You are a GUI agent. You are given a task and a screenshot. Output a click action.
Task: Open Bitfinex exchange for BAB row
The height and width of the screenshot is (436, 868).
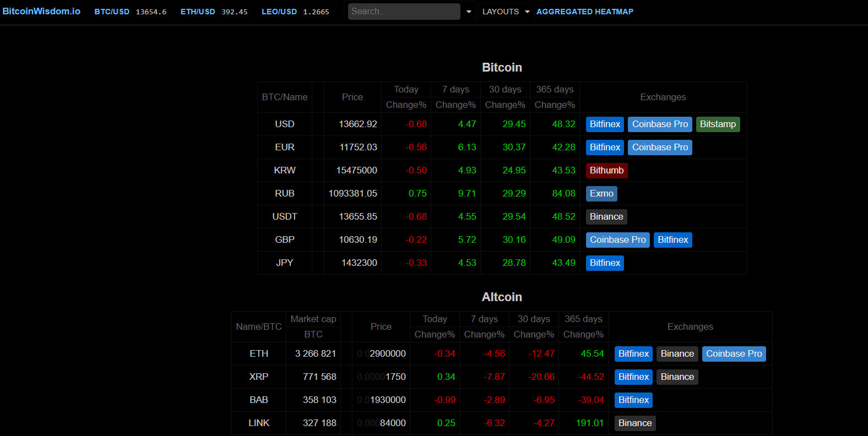(x=633, y=400)
